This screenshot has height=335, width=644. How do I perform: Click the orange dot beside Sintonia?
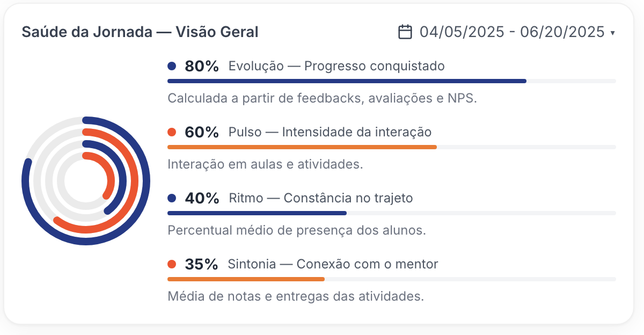(172, 264)
